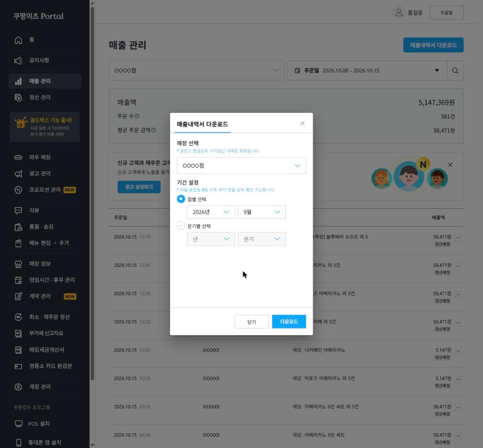Expand the 13:10 order row chevron
The height and width of the screenshot is (448, 483).
[458, 238]
